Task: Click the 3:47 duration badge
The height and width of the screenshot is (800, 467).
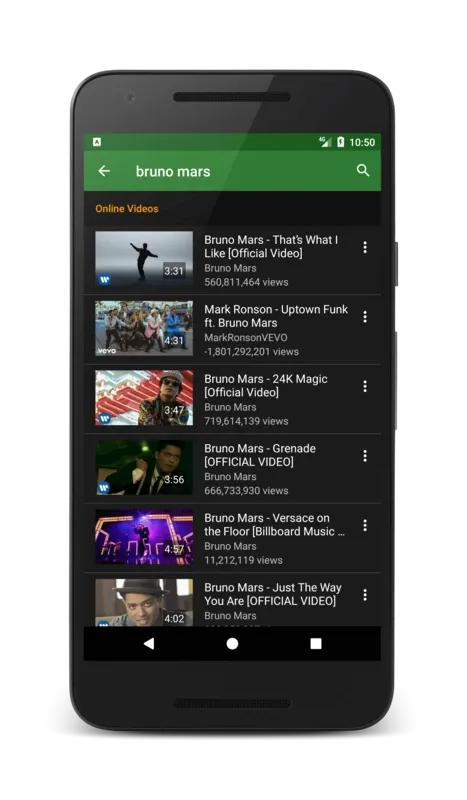Action: [174, 410]
